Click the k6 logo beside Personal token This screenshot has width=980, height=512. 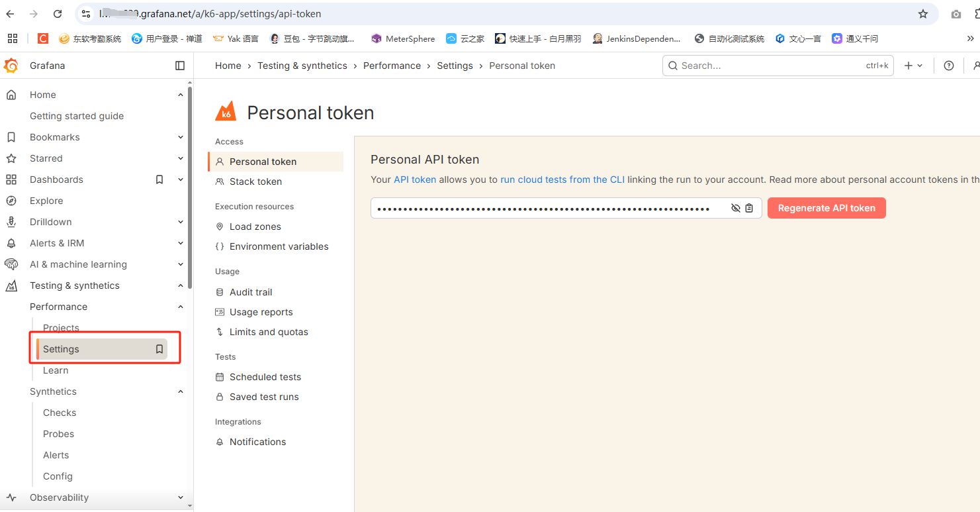click(226, 112)
